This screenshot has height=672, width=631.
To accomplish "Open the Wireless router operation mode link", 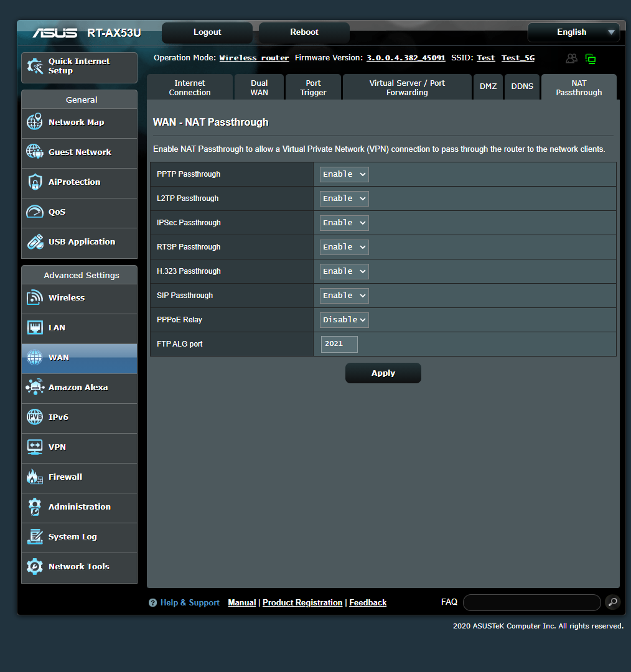I will pos(254,58).
